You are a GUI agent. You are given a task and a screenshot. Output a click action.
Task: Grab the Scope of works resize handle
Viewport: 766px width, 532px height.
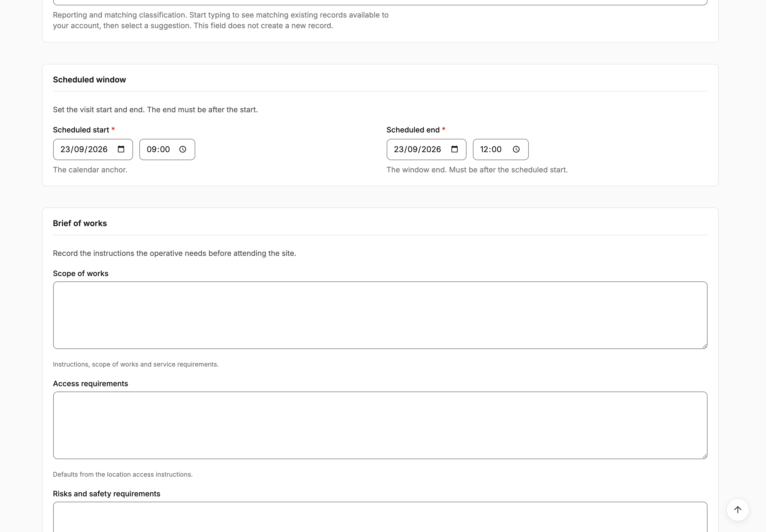pyautogui.click(x=704, y=346)
